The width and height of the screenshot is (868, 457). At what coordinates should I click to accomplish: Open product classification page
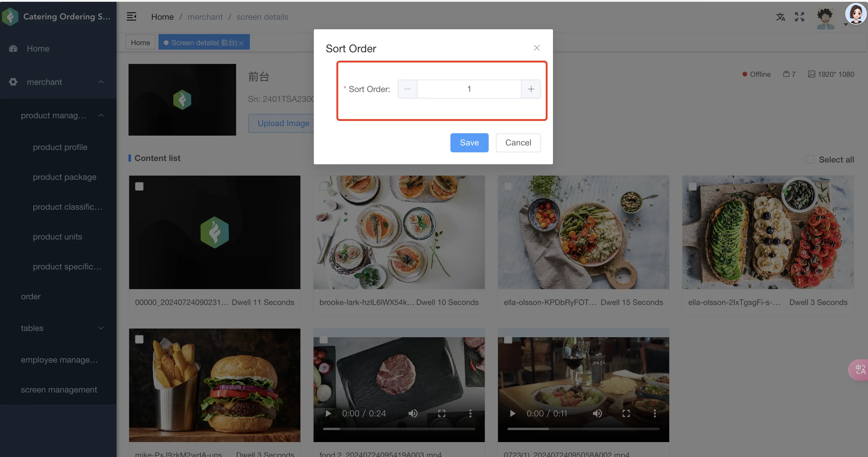coord(67,207)
